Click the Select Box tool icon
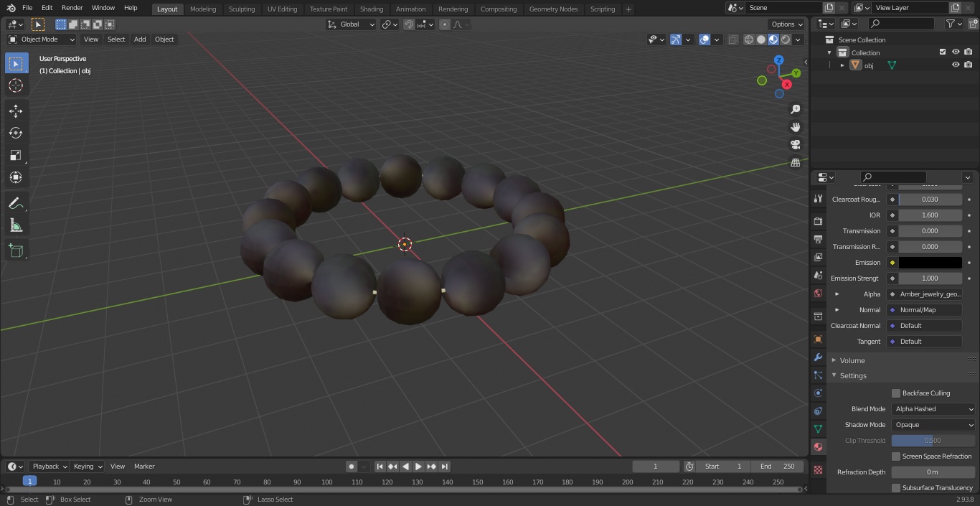Viewport: 980px width, 506px height. coord(16,63)
